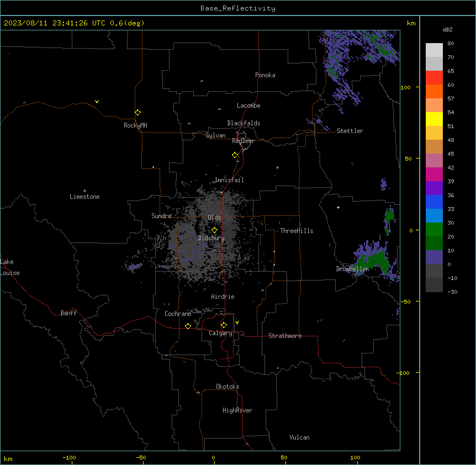
Task: Select the blue 36 dBZ legend swatch
Action: pyautogui.click(x=434, y=202)
